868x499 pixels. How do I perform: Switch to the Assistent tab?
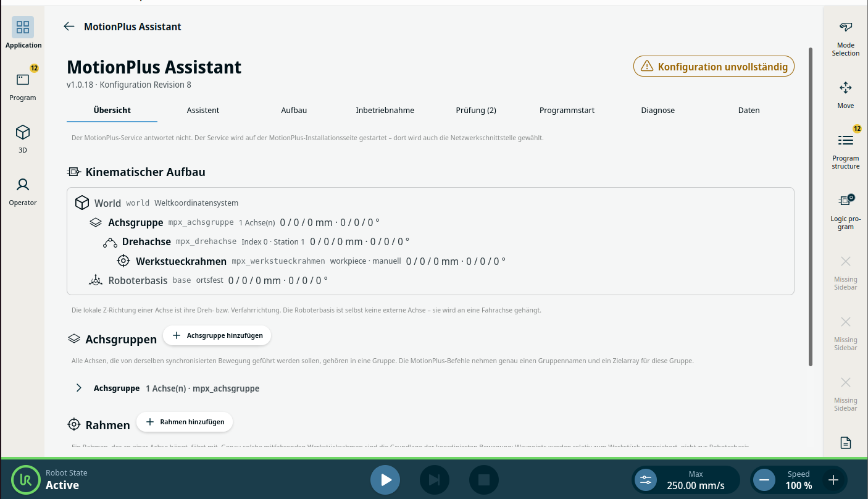pyautogui.click(x=203, y=110)
